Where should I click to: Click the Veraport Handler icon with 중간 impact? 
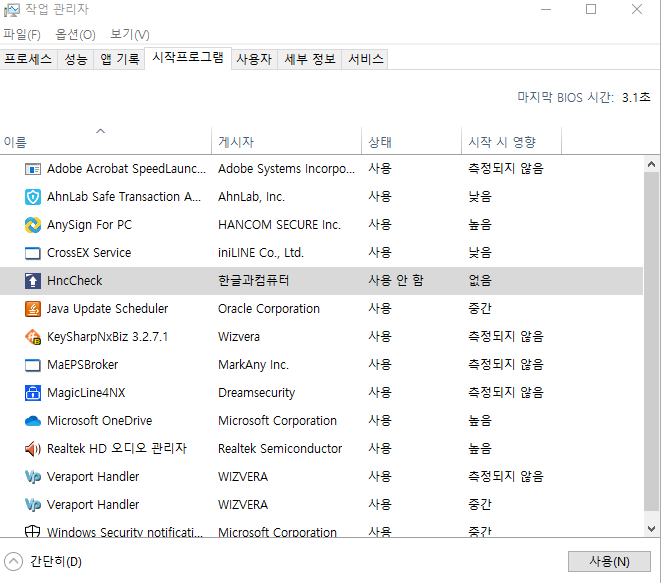click(33, 505)
